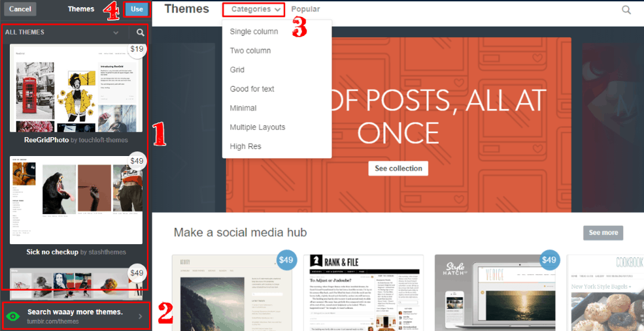
Task: Expand the ALL THEMES dropdown chevron
Action: [x=116, y=33]
